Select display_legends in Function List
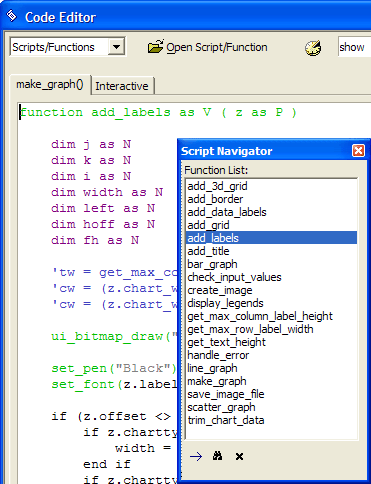The height and width of the screenshot is (484, 371). point(271,303)
